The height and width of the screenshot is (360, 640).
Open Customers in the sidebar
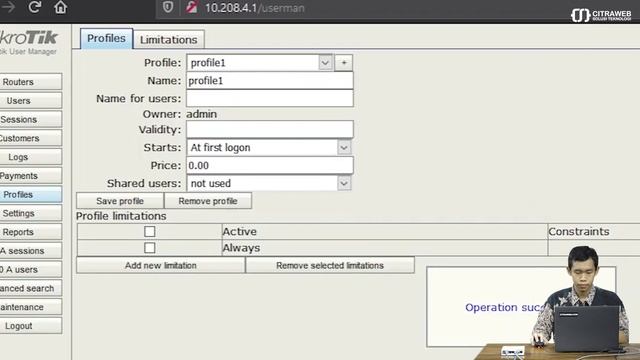pyautogui.click(x=31, y=138)
